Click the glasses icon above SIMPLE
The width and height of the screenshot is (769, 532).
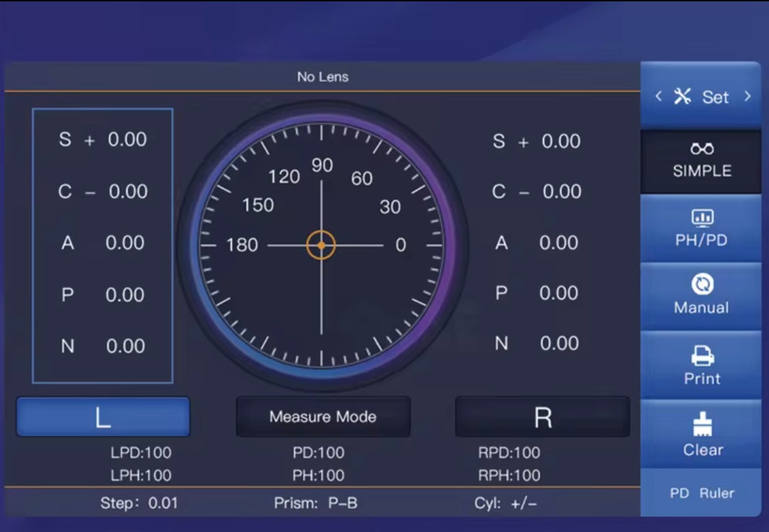(701, 149)
